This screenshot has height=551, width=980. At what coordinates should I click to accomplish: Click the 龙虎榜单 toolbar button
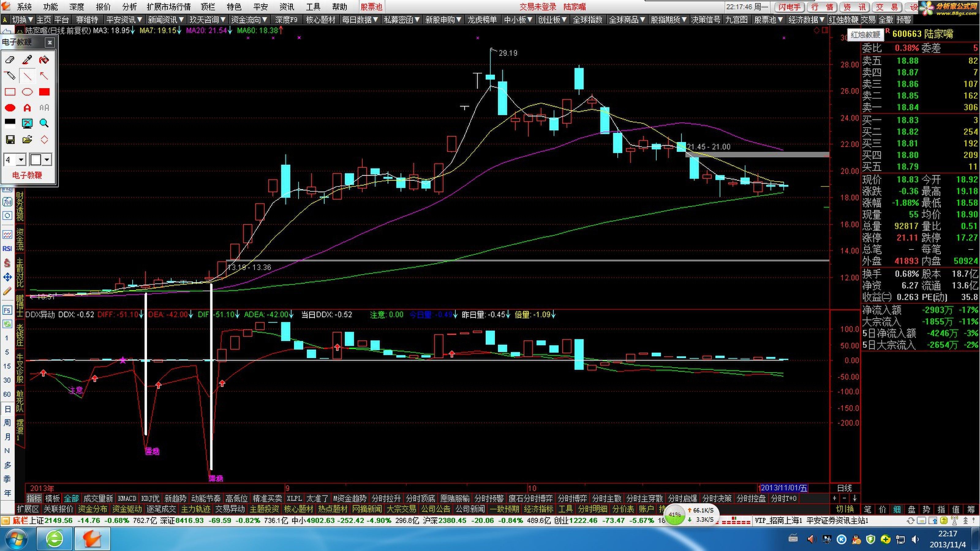pyautogui.click(x=482, y=20)
